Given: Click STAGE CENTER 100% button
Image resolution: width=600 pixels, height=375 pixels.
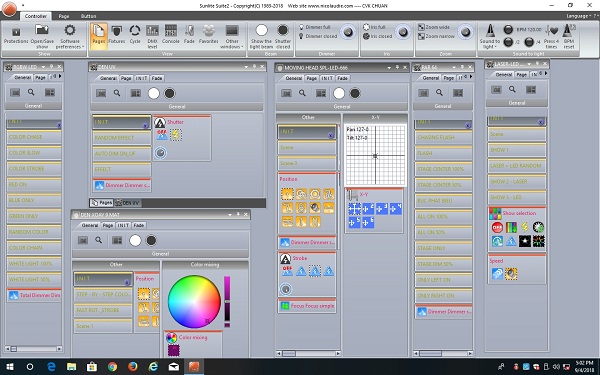Looking at the screenshot, I should (443, 169).
